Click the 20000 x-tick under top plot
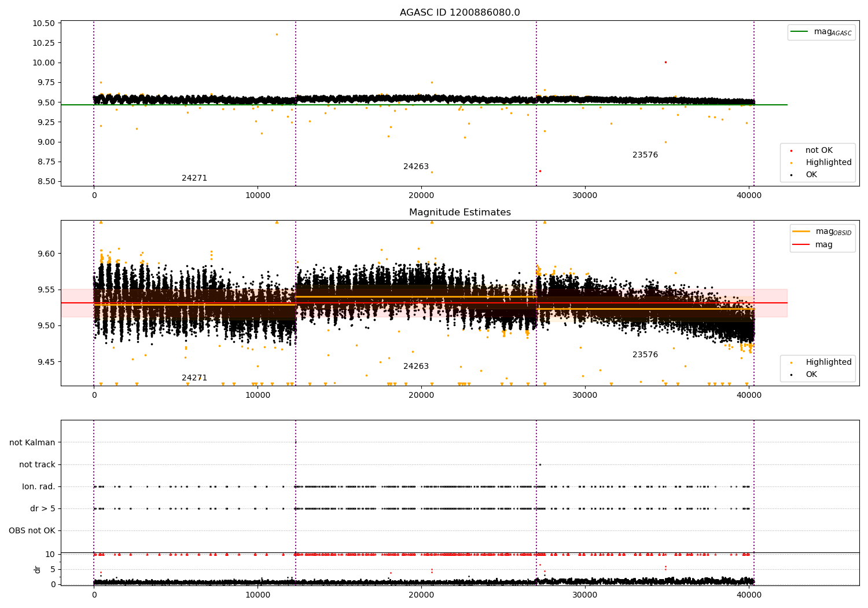868x608 pixels. click(421, 195)
